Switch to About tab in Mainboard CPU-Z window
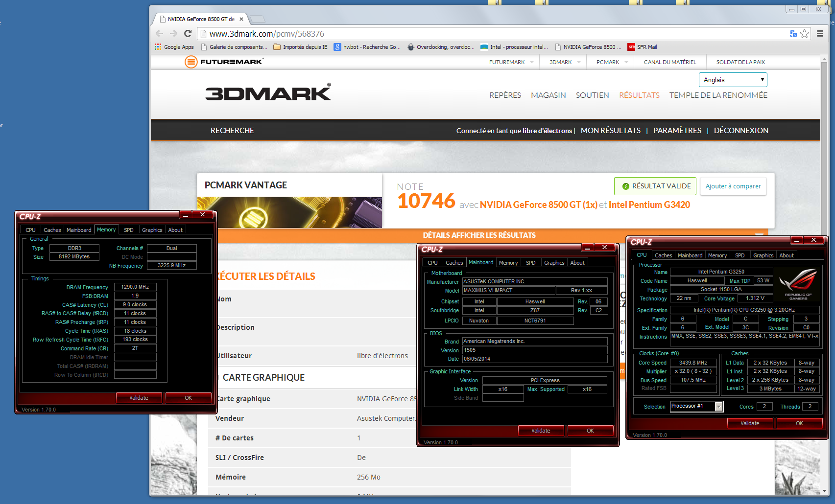Screen dimensions: 835x504 [x=577, y=263]
